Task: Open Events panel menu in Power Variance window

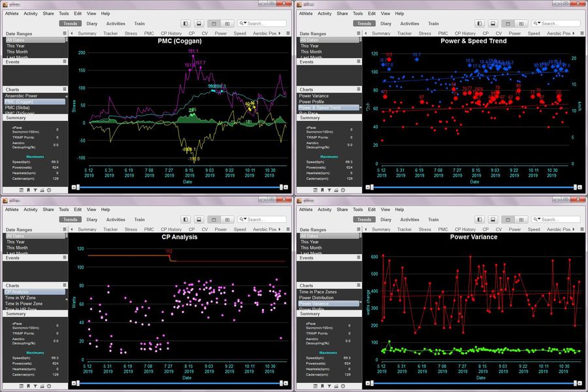Action: click(x=359, y=257)
